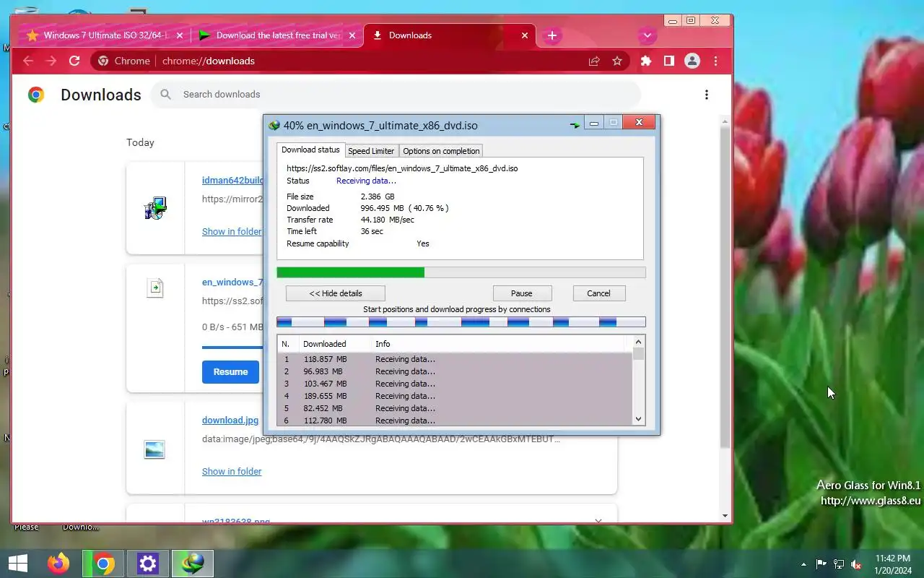Collapse details with the '<< Hide details' button
Image resolution: width=924 pixels, height=578 pixels.
point(336,293)
